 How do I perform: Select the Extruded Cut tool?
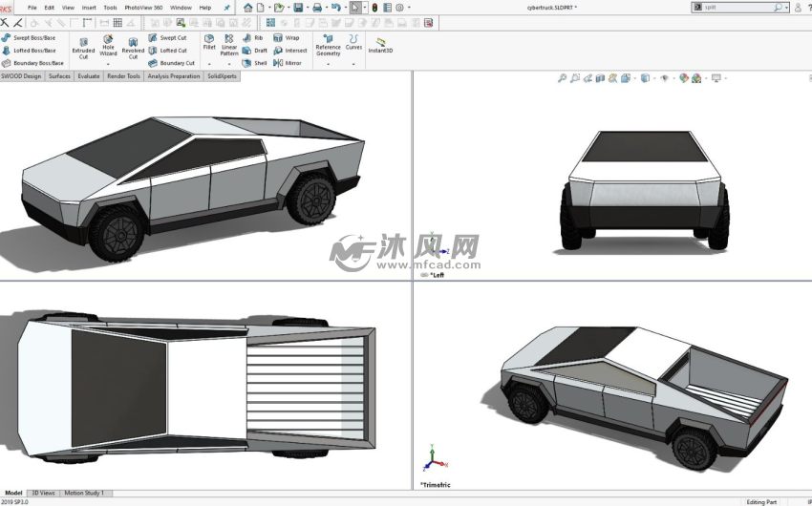click(x=83, y=48)
